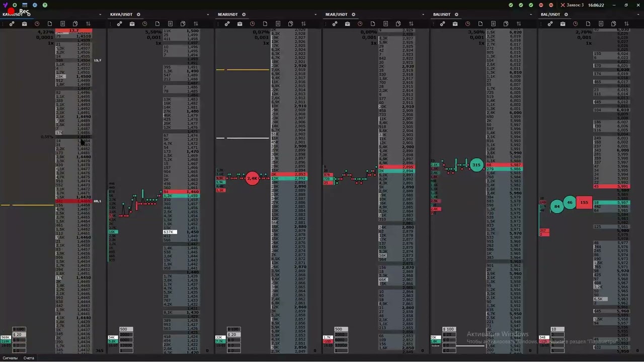The image size is (644, 362).
Task: Close the NEARUSDT tab
Action: click(244, 15)
